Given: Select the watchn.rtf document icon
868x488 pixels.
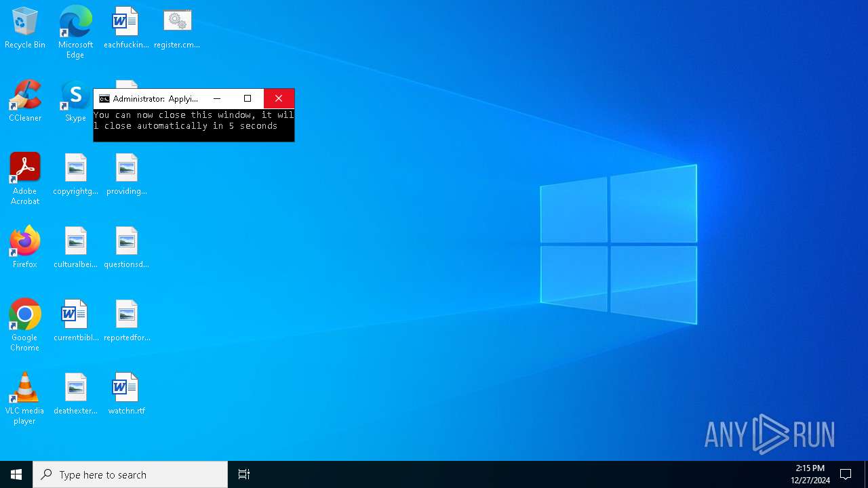Looking at the screenshot, I should [126, 394].
